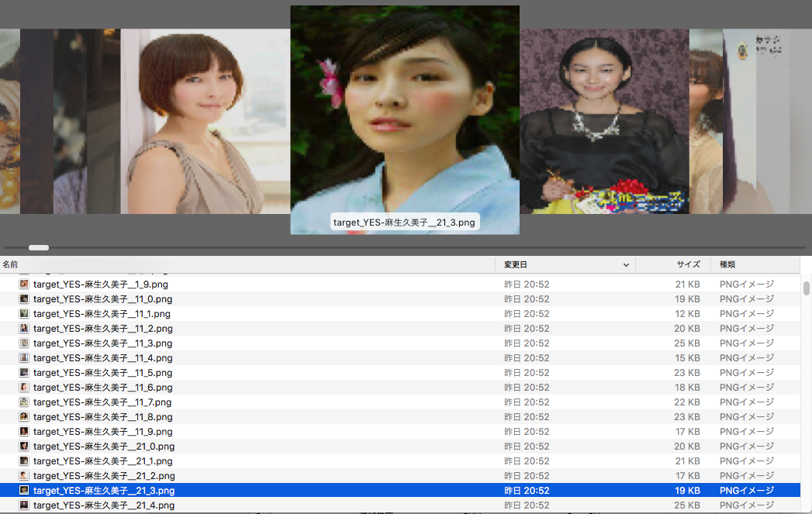This screenshot has height=514, width=812.
Task: Click the vertical scrollbar of the file list
Action: (807, 288)
